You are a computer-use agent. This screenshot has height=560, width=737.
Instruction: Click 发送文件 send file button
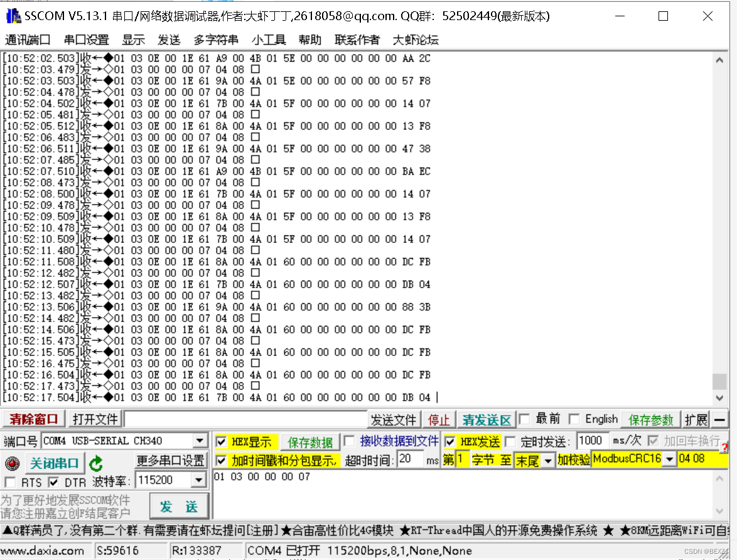[394, 419]
